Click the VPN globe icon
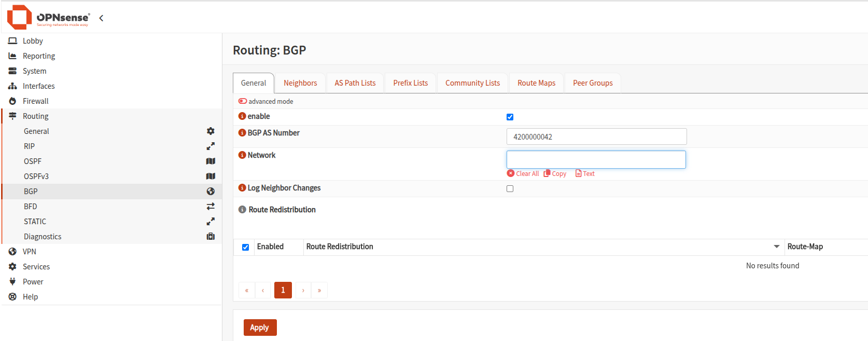The width and height of the screenshot is (868, 341). (x=12, y=252)
